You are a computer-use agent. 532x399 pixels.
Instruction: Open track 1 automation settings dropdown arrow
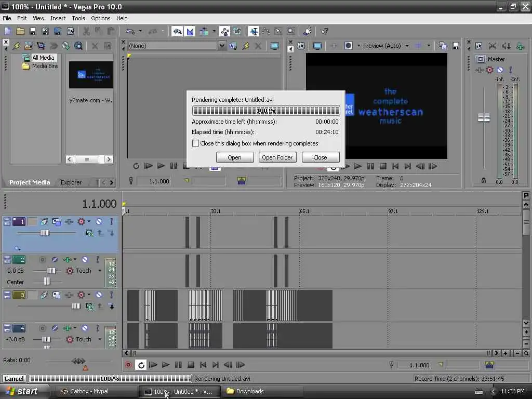point(89,222)
